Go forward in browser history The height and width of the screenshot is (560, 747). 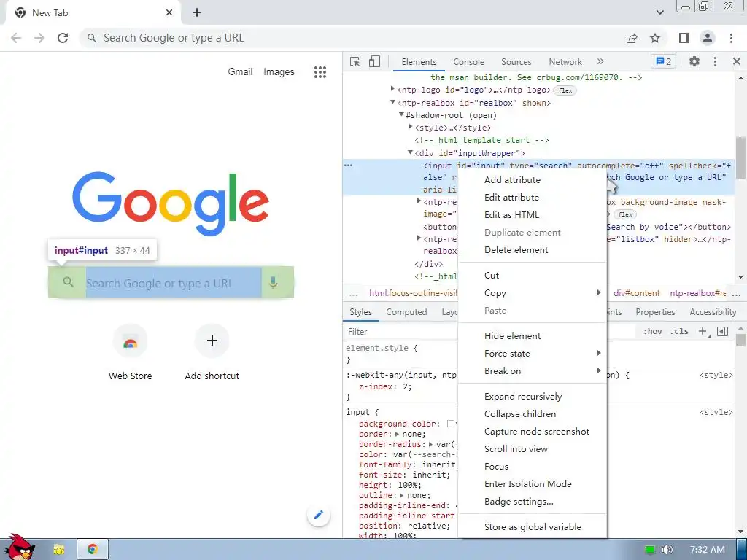click(39, 38)
